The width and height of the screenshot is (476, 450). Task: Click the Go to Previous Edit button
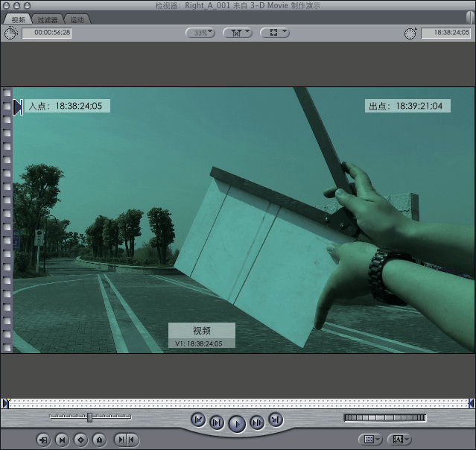pyautogui.click(x=198, y=419)
